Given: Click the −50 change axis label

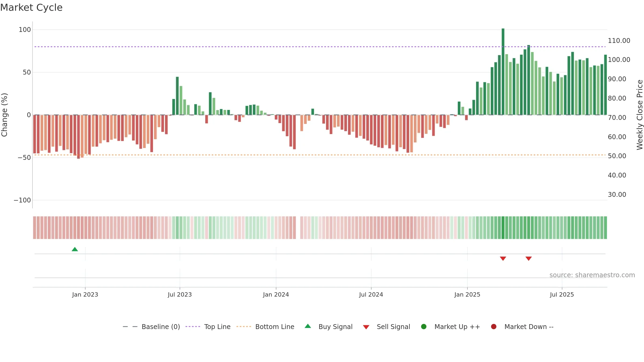Looking at the screenshot, I should [24, 158].
